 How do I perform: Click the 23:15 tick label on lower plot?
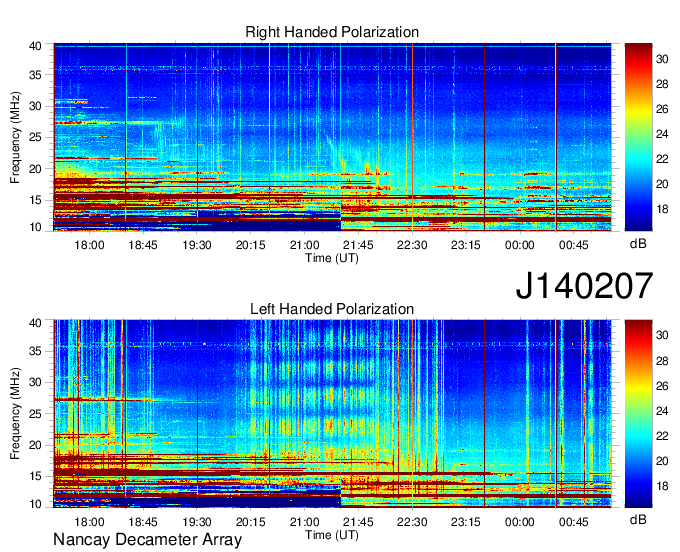[466, 522]
